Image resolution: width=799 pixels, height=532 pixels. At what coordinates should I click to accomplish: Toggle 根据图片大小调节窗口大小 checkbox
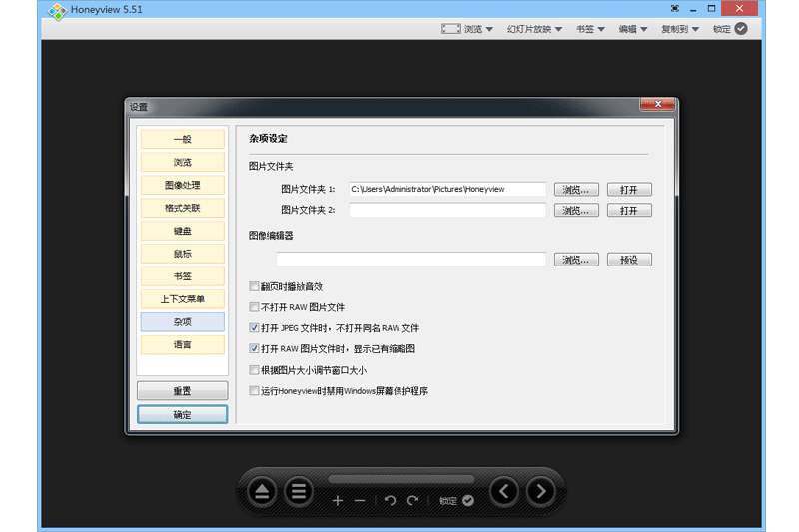point(254,370)
